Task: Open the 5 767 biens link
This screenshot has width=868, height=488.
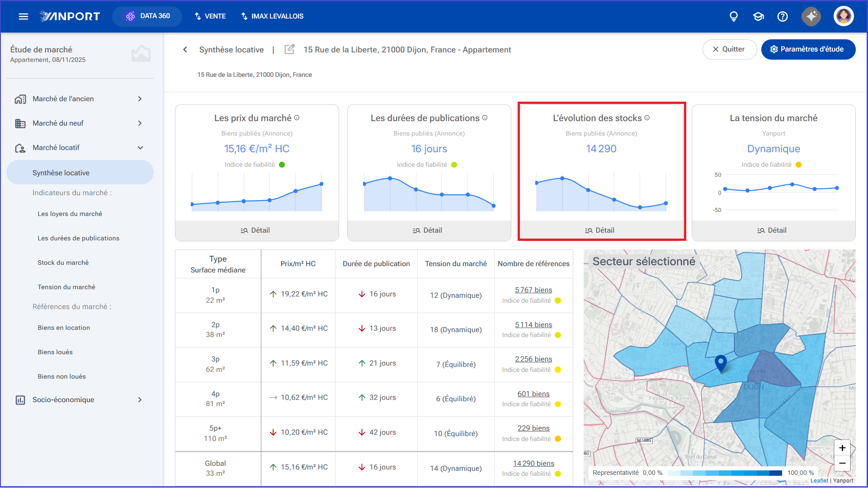Action: click(x=533, y=290)
